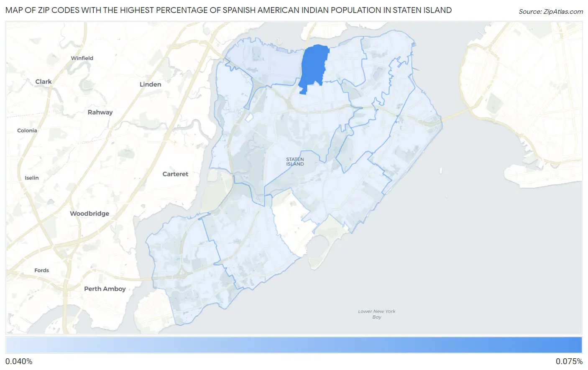Viewport: 588px width, 370px height.
Task: Click the Carteret city label
Action: [x=175, y=174]
